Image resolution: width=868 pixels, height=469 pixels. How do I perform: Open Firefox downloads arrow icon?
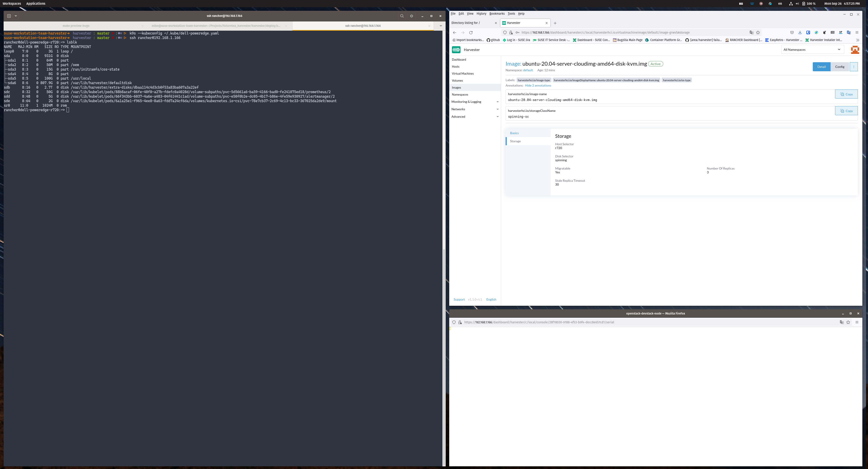[x=800, y=33]
